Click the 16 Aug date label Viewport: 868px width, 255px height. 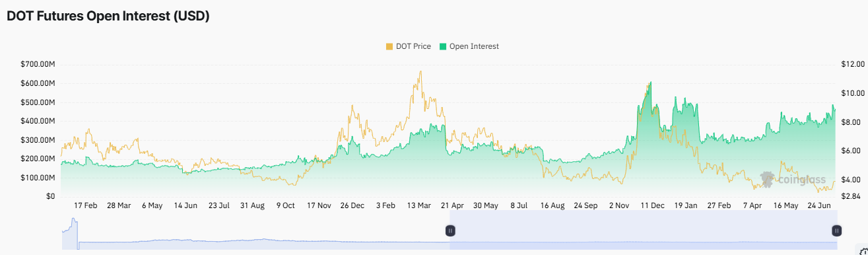point(552,206)
